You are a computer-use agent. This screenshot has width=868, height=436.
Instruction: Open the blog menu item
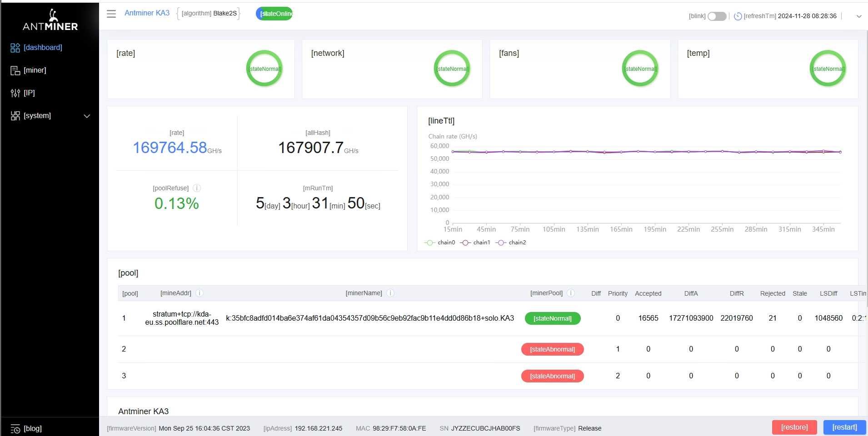tap(50, 428)
